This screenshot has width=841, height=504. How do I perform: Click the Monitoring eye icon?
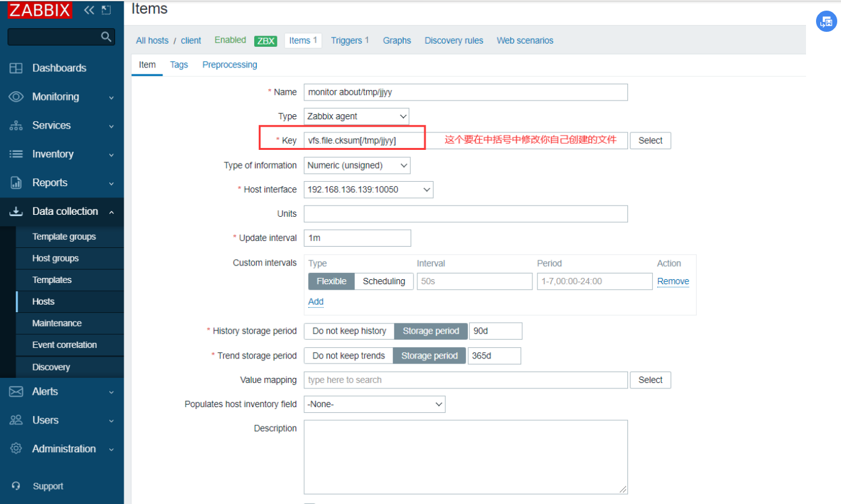click(x=16, y=97)
